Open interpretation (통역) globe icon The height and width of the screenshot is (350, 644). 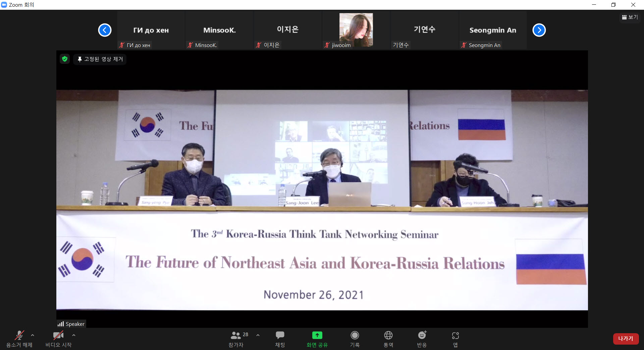coord(388,336)
